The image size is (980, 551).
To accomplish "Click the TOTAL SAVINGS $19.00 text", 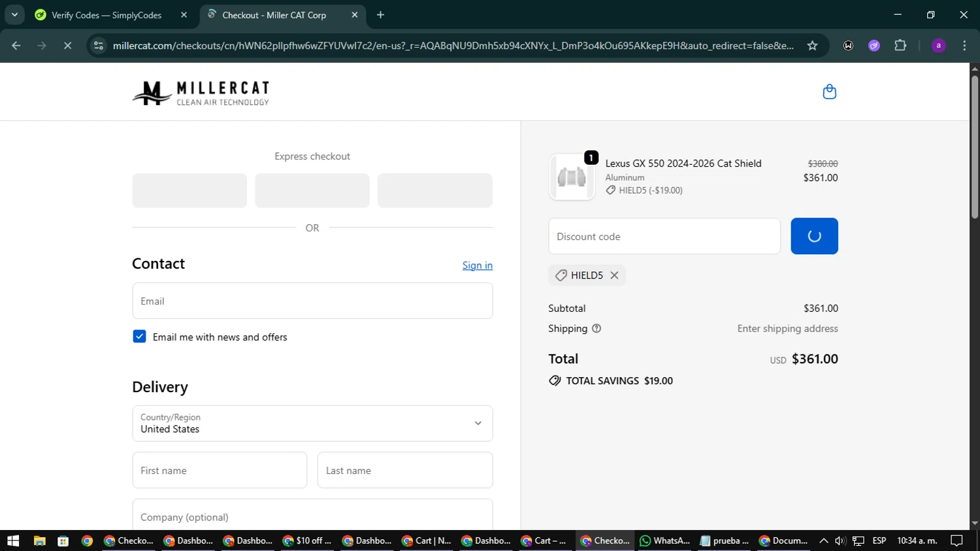I will point(619,380).
